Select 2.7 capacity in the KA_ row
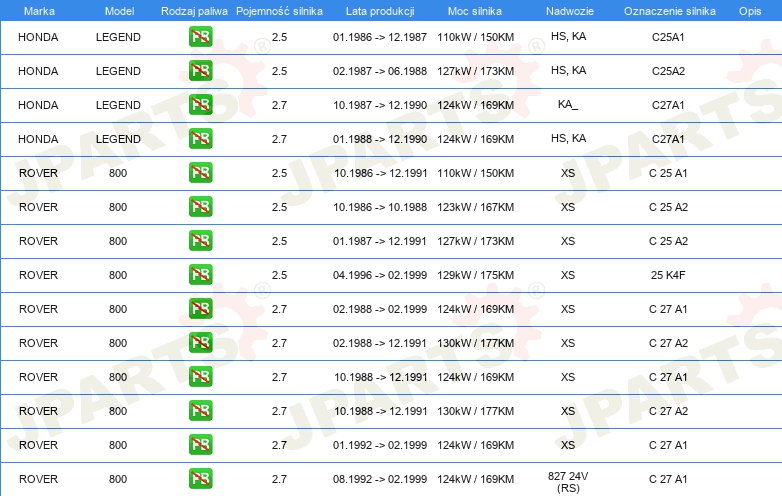This screenshot has height=496, width=782. pyautogui.click(x=279, y=105)
